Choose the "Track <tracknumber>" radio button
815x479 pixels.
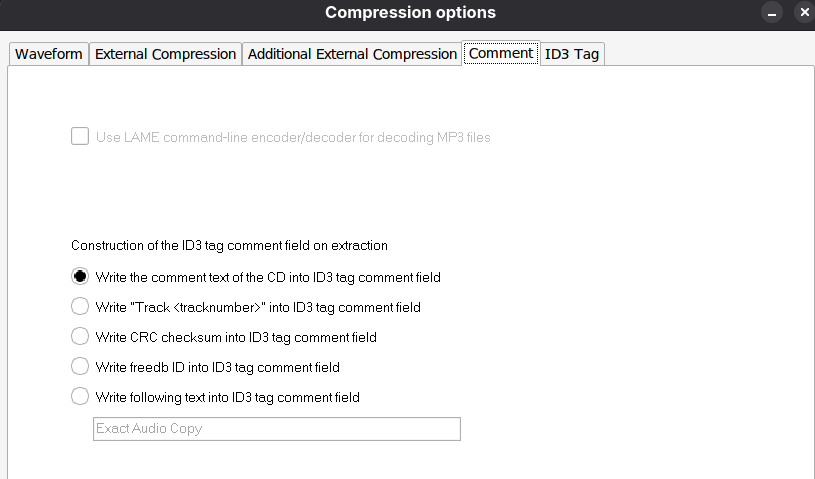(80, 307)
